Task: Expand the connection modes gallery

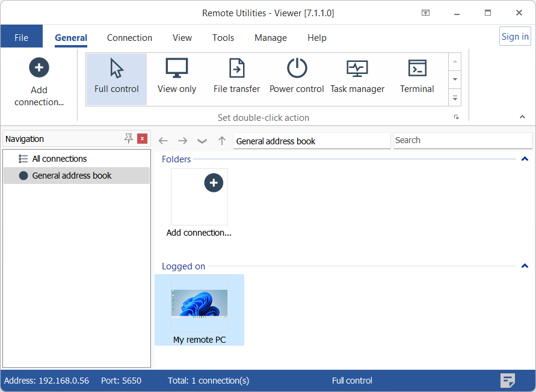Action: pyautogui.click(x=455, y=97)
